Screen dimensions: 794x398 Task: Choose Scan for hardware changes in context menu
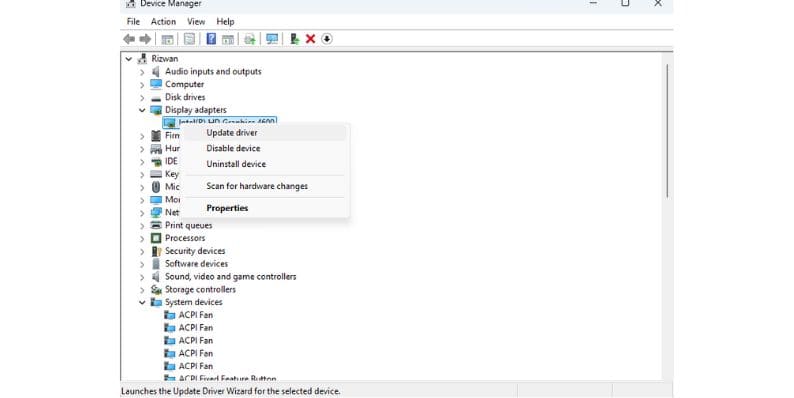[264, 186]
